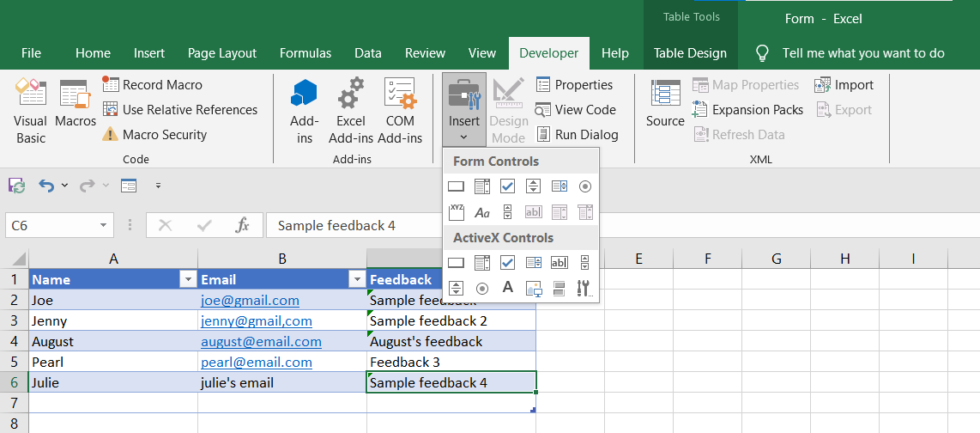Viewport: 980px width, 433px height.
Task: Insert ActiveX Command Button
Action: click(x=457, y=263)
